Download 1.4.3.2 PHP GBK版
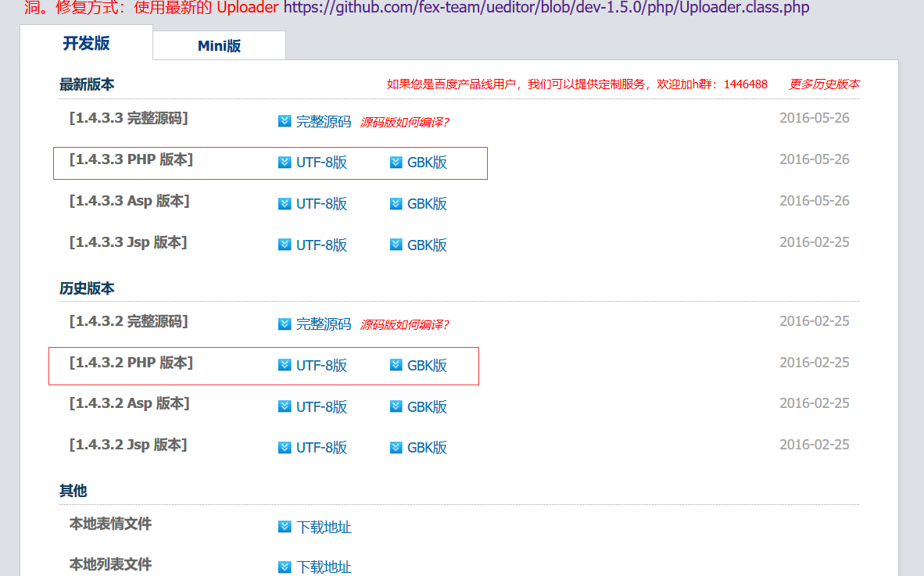This screenshot has width=924, height=576. [x=428, y=365]
